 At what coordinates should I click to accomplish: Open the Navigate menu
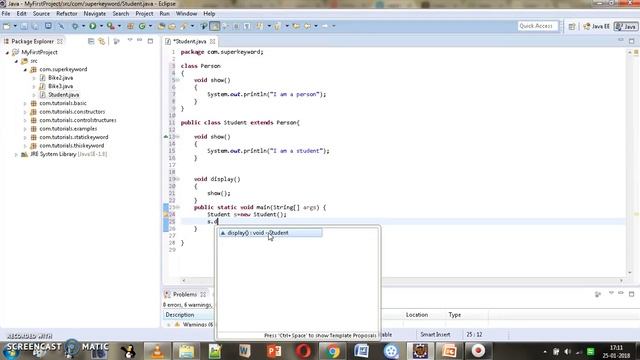95,13
